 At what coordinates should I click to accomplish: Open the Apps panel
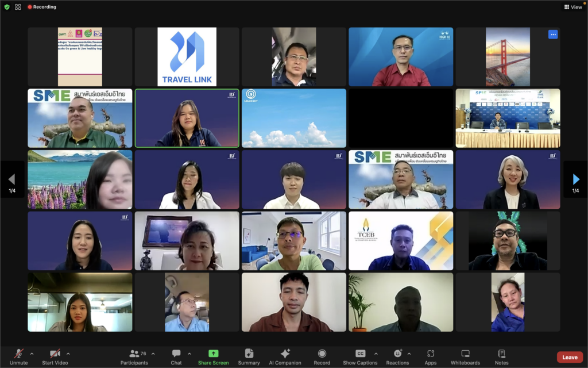[x=431, y=356]
